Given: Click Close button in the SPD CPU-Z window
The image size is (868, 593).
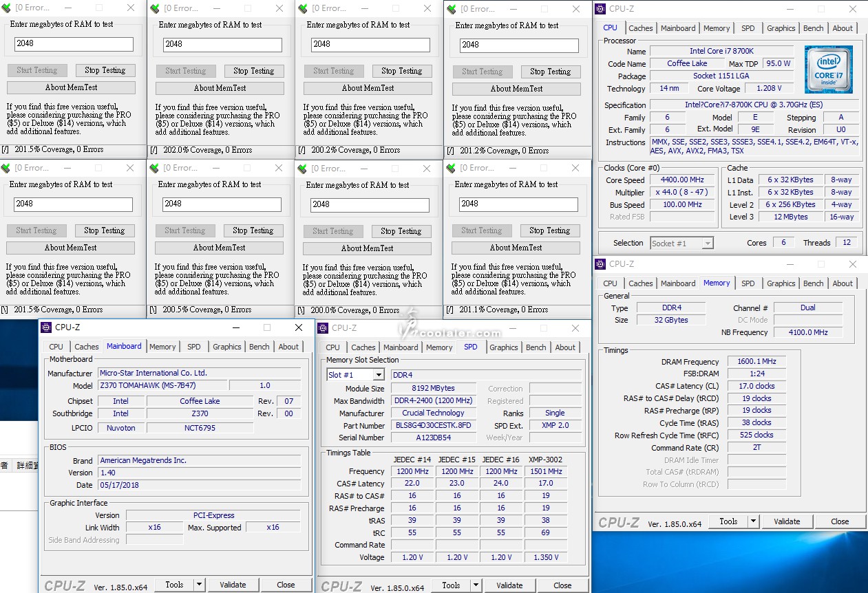Looking at the screenshot, I should coord(562,585).
